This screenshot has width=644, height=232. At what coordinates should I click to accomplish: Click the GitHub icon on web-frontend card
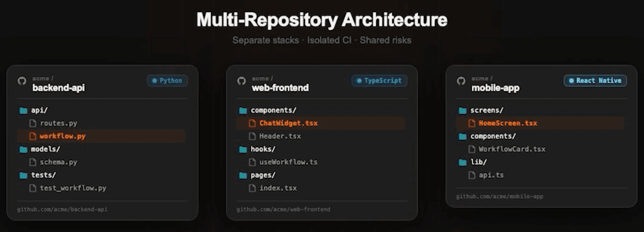241,81
